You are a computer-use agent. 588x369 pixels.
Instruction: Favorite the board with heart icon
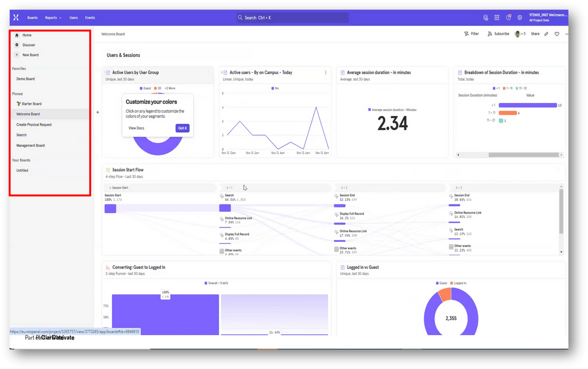[557, 34]
